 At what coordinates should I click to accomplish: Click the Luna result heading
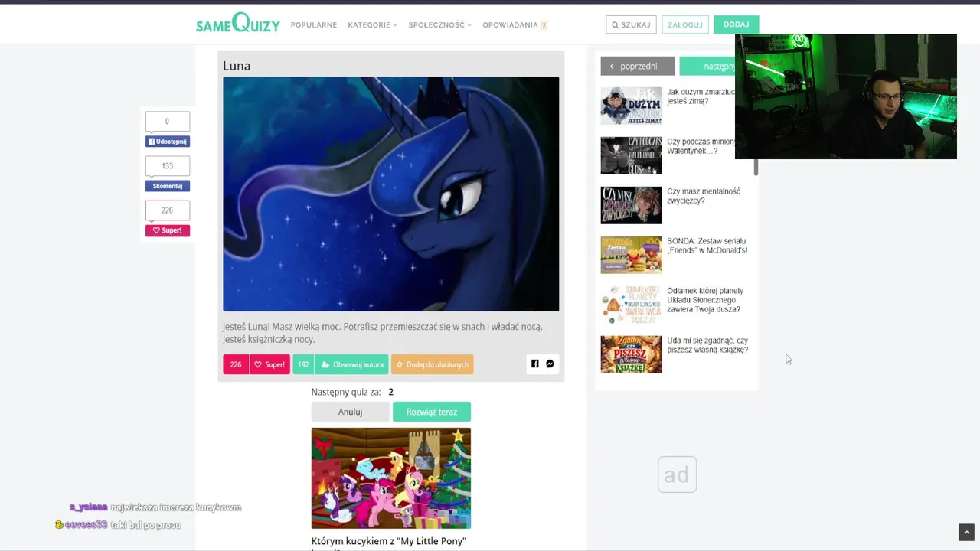(237, 66)
